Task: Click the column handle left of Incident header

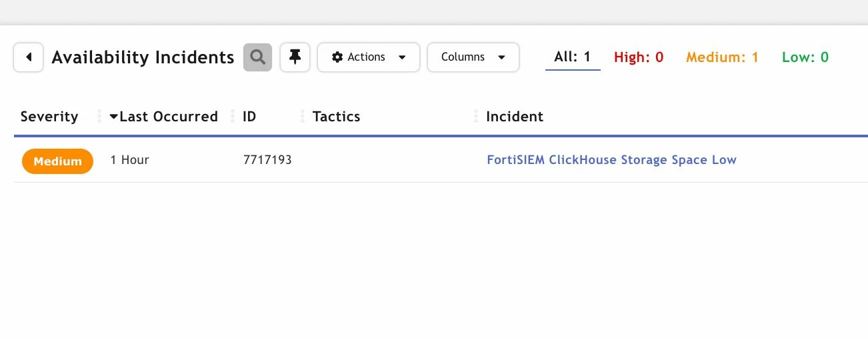Action: (x=476, y=117)
